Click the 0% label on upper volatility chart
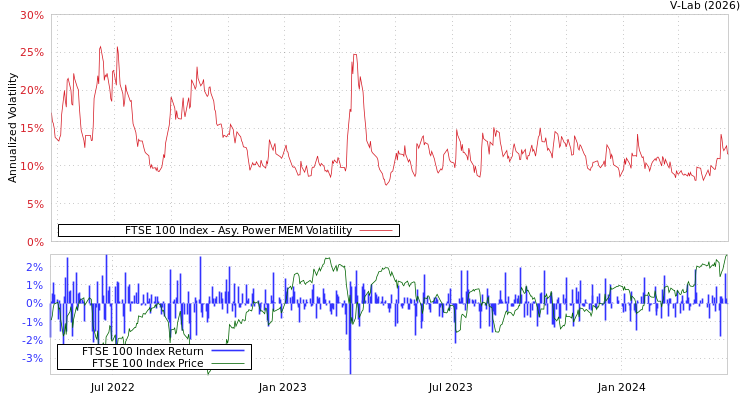Viewport: 750px width, 400px height. point(34,242)
